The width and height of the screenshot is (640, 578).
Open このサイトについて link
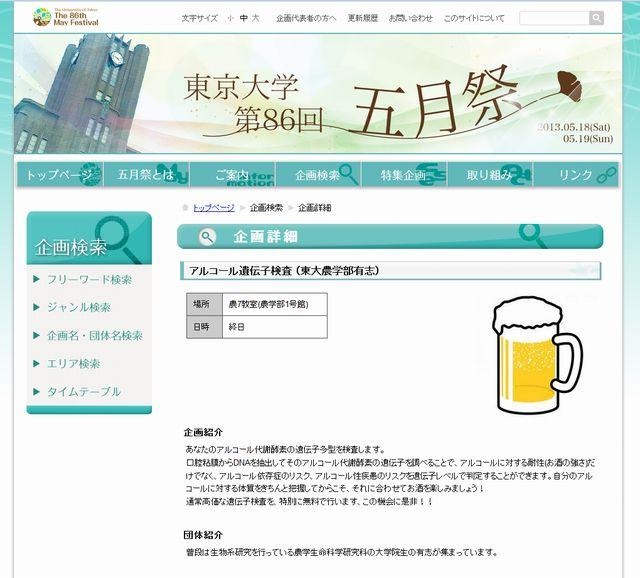tap(474, 18)
